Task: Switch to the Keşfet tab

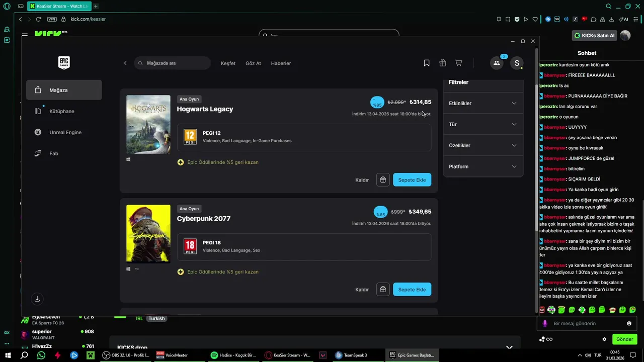Action: tap(228, 63)
